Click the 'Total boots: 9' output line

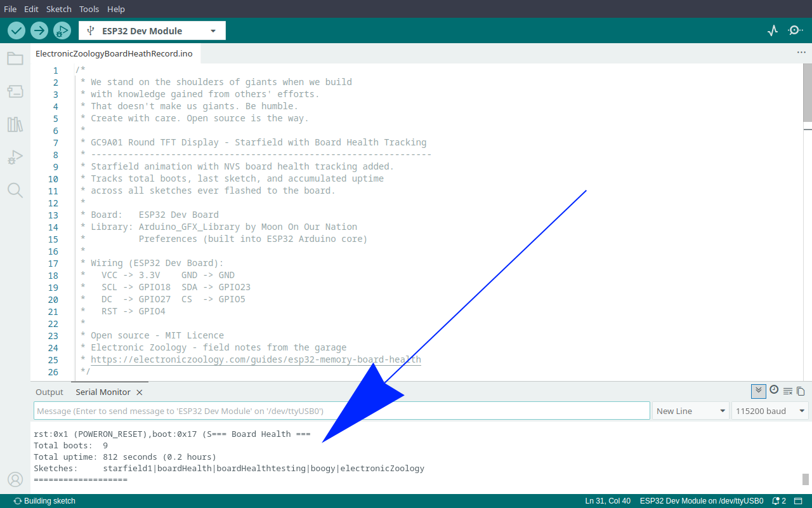tap(71, 446)
